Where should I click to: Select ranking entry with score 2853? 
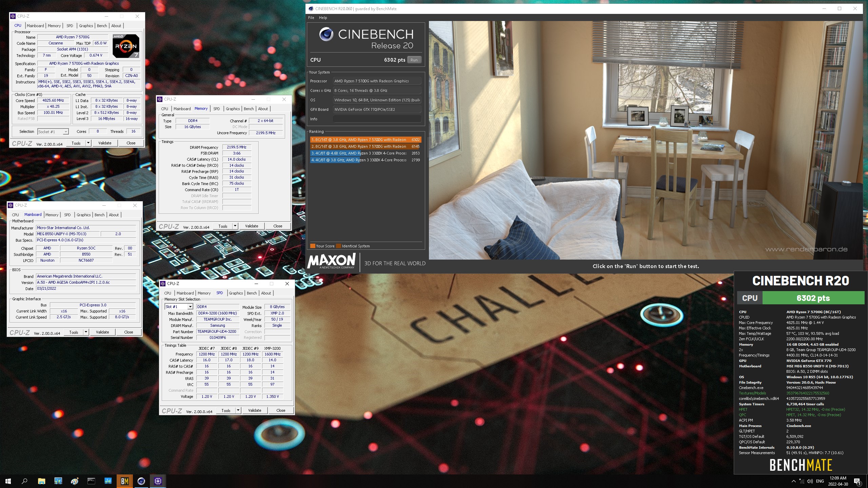366,153
